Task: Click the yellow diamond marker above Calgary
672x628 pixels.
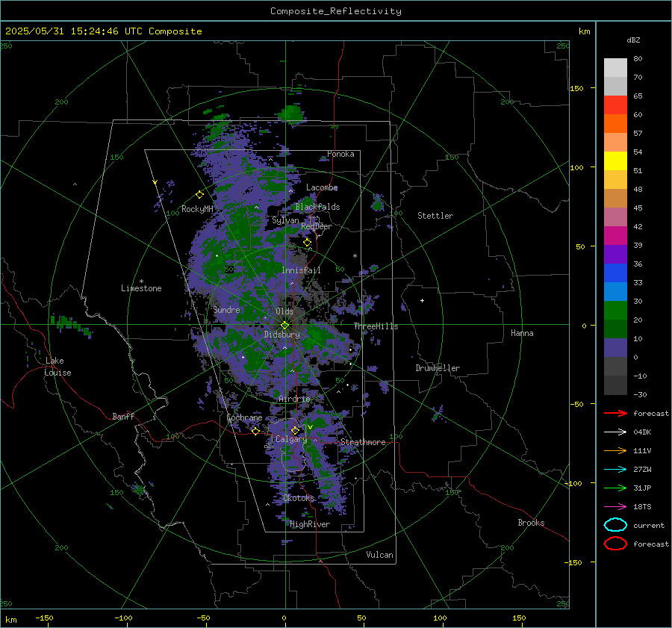Action: point(295,430)
